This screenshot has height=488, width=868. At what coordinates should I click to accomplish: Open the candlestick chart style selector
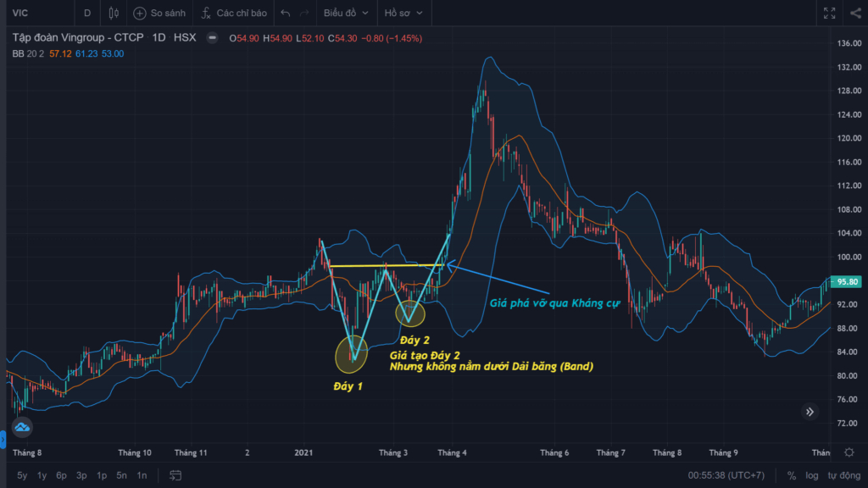[x=114, y=13]
